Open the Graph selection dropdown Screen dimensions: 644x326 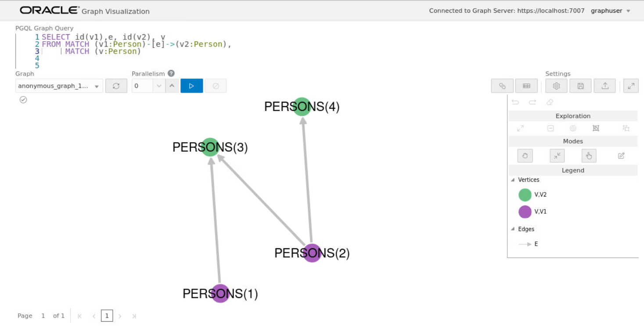point(59,86)
